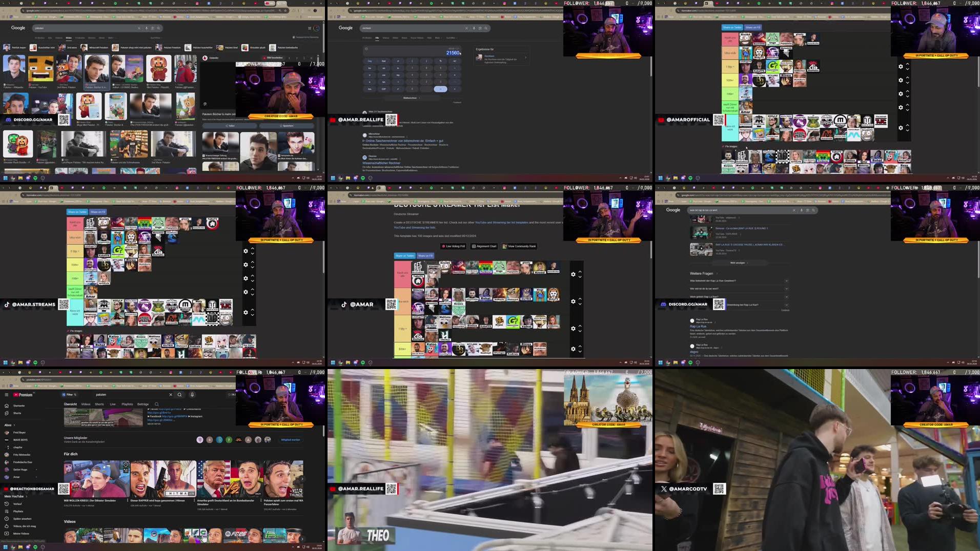Image resolution: width=980 pixels, height=551 pixels.
Task: Click the 'Mitglied werden' button
Action: coord(291,439)
